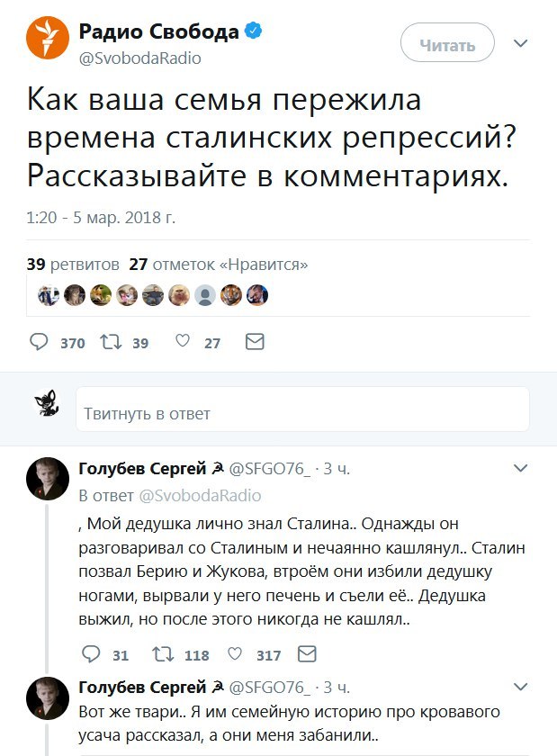
Task: Send main tweet via direct message
Action: pyautogui.click(x=255, y=342)
